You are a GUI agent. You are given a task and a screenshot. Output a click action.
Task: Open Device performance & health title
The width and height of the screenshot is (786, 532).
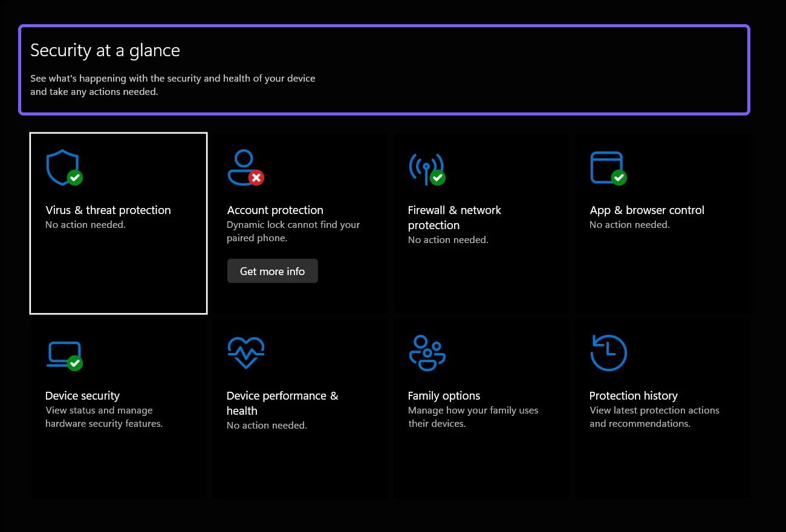(282, 403)
